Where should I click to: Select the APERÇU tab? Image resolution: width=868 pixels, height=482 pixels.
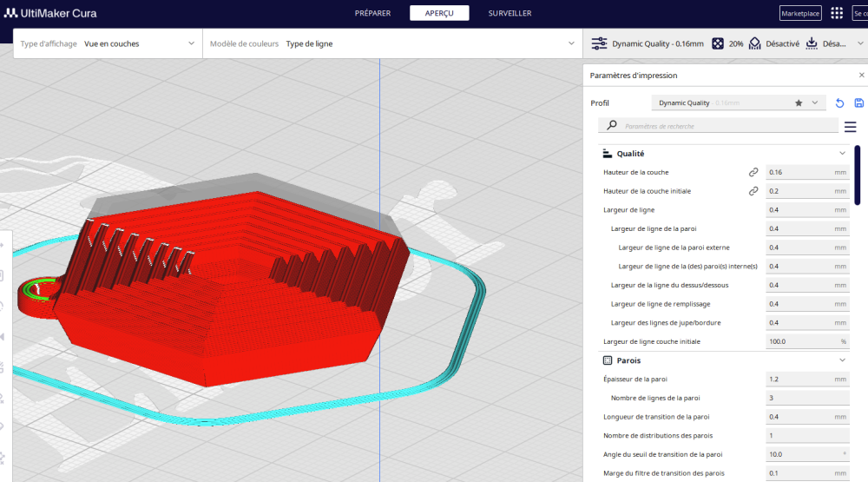click(439, 13)
